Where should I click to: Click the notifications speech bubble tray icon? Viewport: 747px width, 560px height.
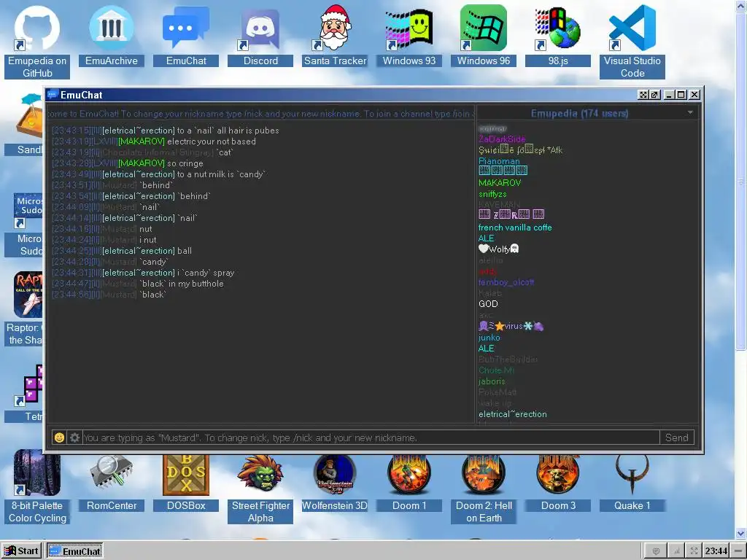(x=656, y=551)
